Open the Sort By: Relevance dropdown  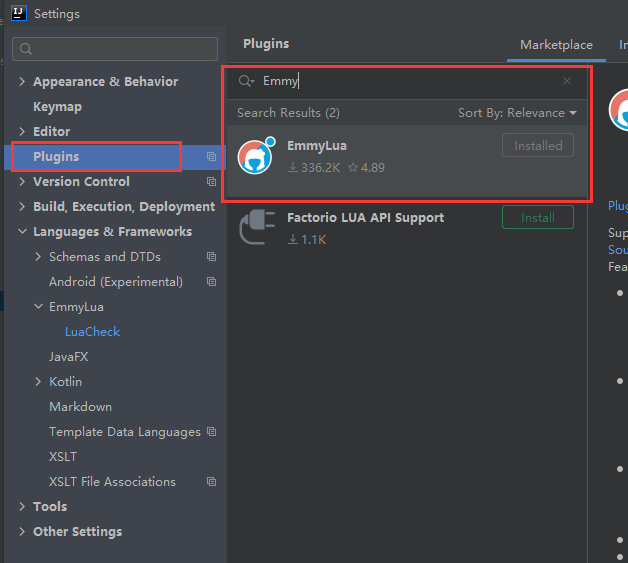tap(517, 113)
